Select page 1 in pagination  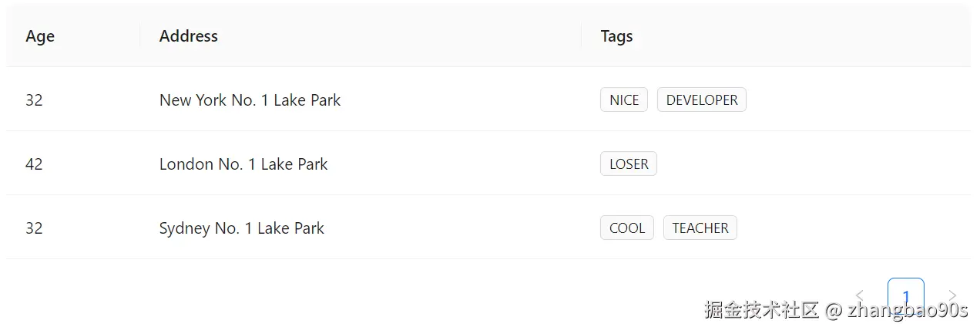pos(906,296)
